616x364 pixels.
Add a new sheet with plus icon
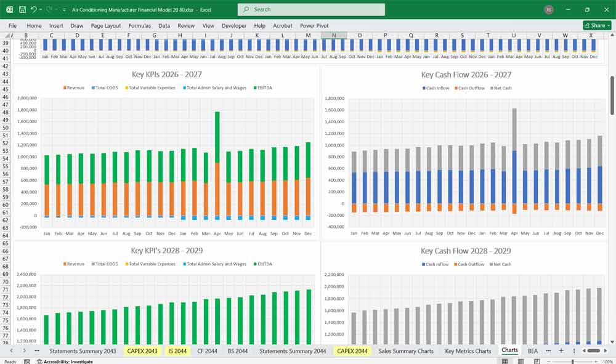tap(561, 350)
